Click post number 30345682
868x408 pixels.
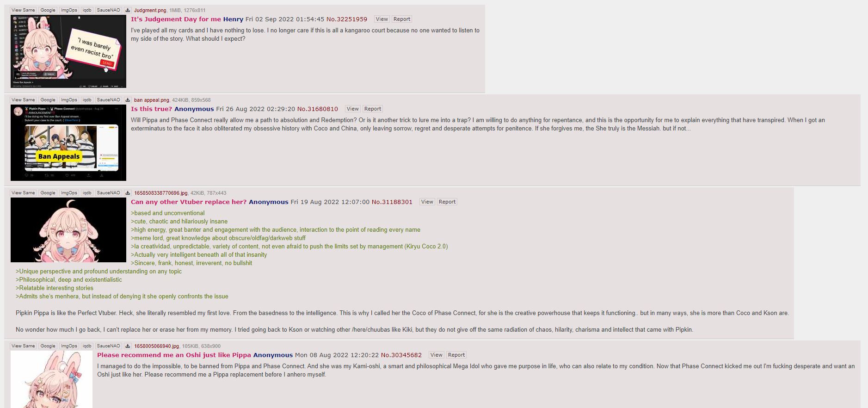[401, 355]
